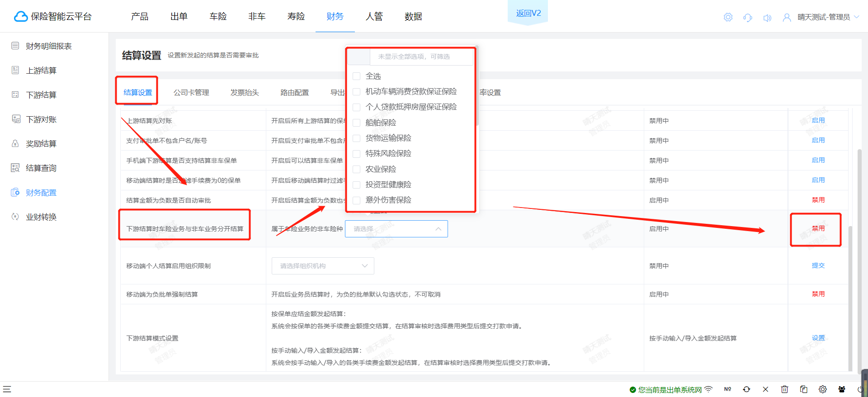Click the speaker announcement icon in header
Image resolution: width=868 pixels, height=397 pixels.
(x=767, y=18)
